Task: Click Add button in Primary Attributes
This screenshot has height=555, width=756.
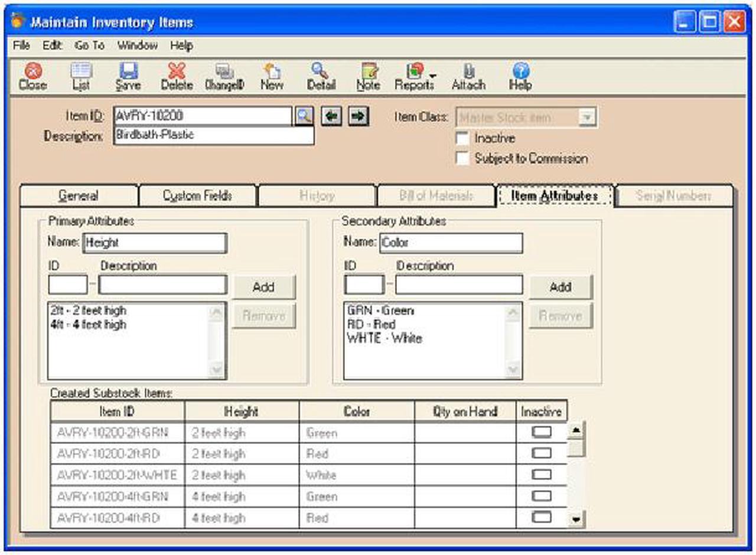Action: (263, 287)
